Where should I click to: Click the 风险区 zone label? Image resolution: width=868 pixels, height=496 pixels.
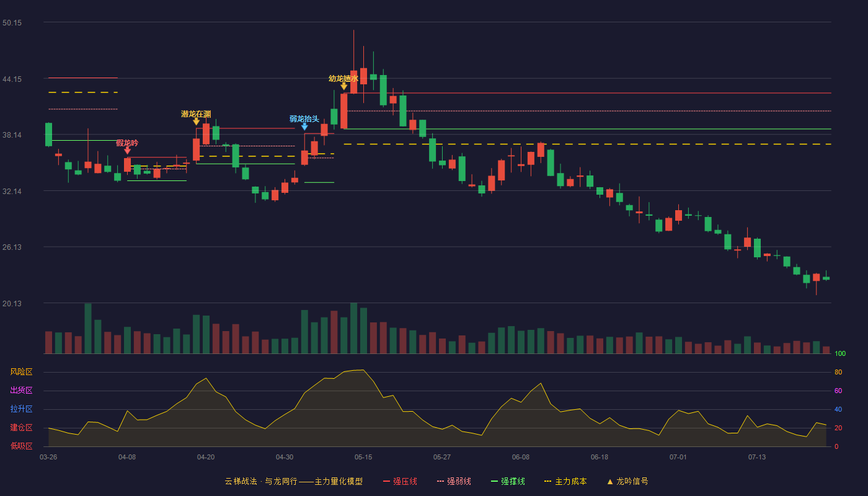[x=21, y=372]
